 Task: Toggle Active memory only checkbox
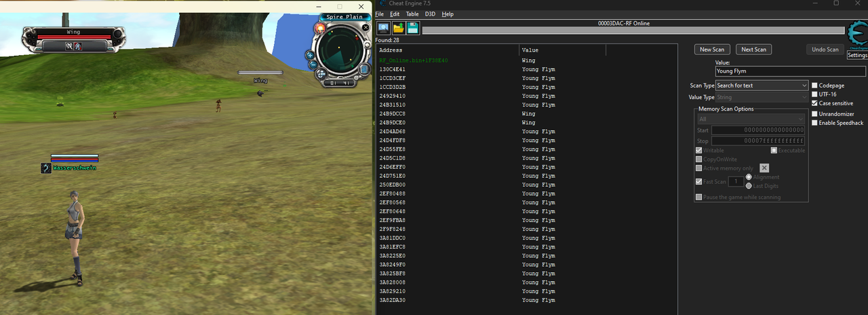699,168
